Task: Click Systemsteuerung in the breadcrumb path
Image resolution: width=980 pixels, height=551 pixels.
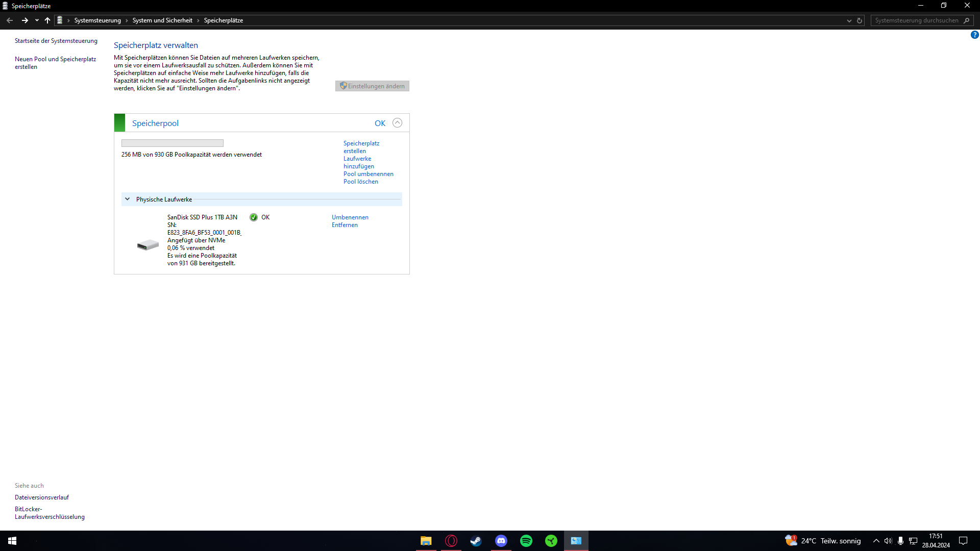Action: point(97,20)
